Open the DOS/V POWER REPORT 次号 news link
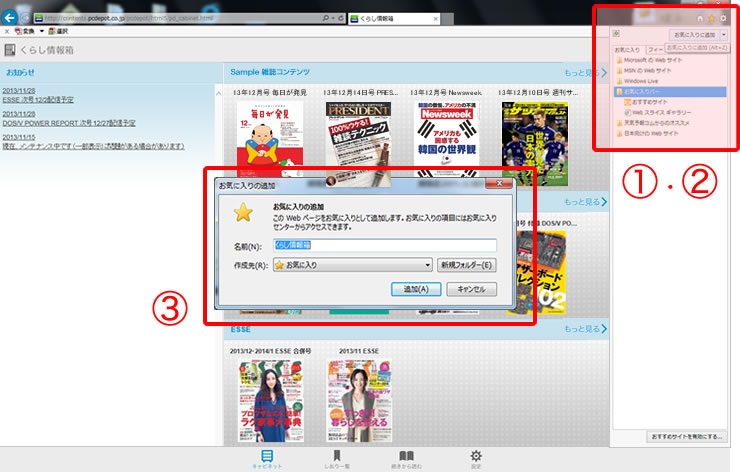The width and height of the screenshot is (740, 472). click(x=69, y=123)
